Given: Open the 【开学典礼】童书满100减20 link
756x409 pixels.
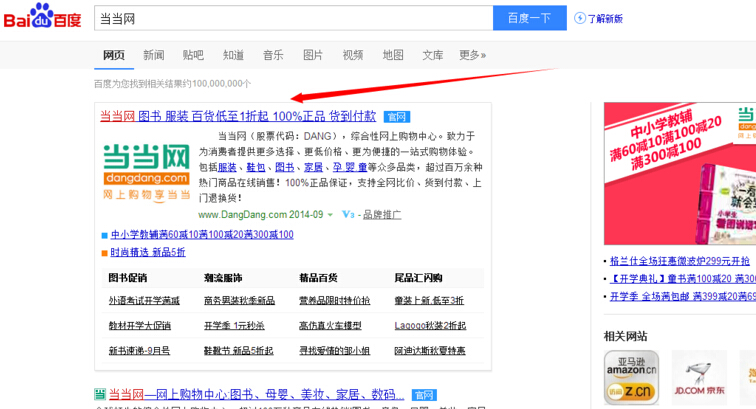Looking at the screenshot, I should point(683,279).
